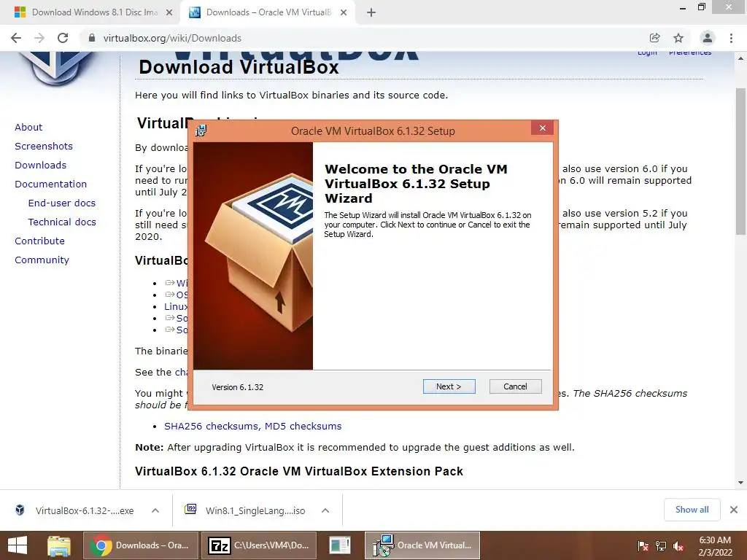Open Contribute sidebar link
The height and width of the screenshot is (560, 747).
(39, 241)
